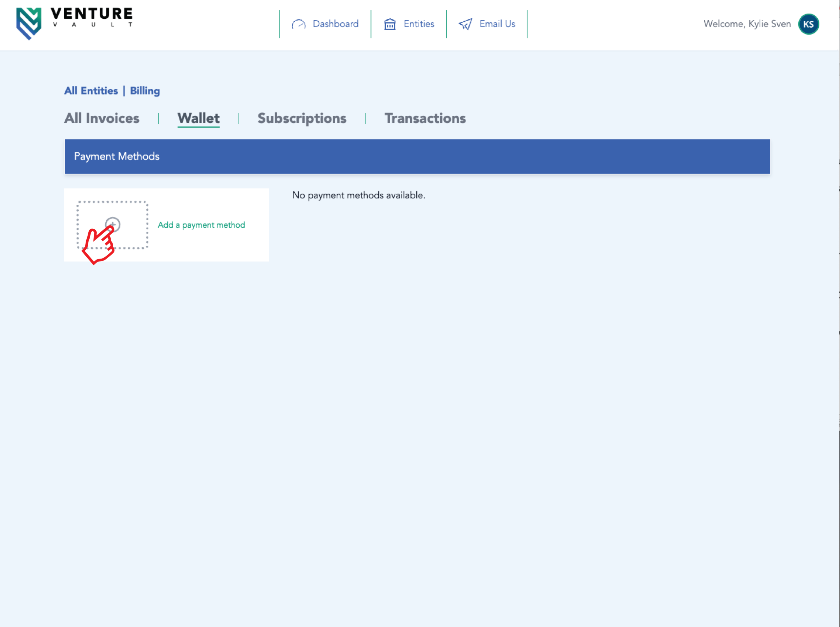Open the Email Us nav link

[x=497, y=24]
